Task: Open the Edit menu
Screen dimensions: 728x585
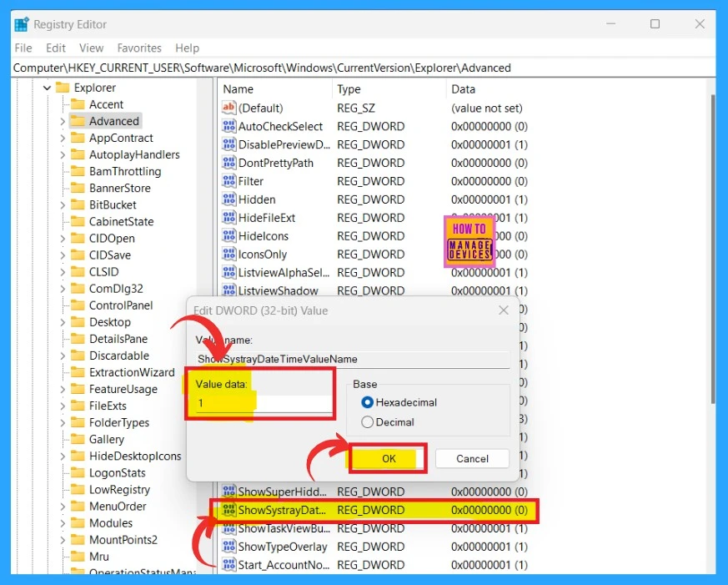Action: point(56,48)
